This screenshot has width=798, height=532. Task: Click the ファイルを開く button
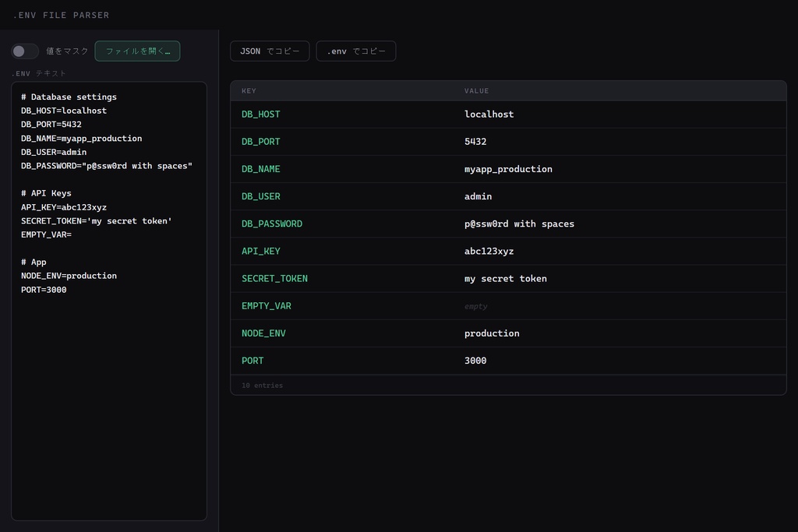tap(137, 51)
